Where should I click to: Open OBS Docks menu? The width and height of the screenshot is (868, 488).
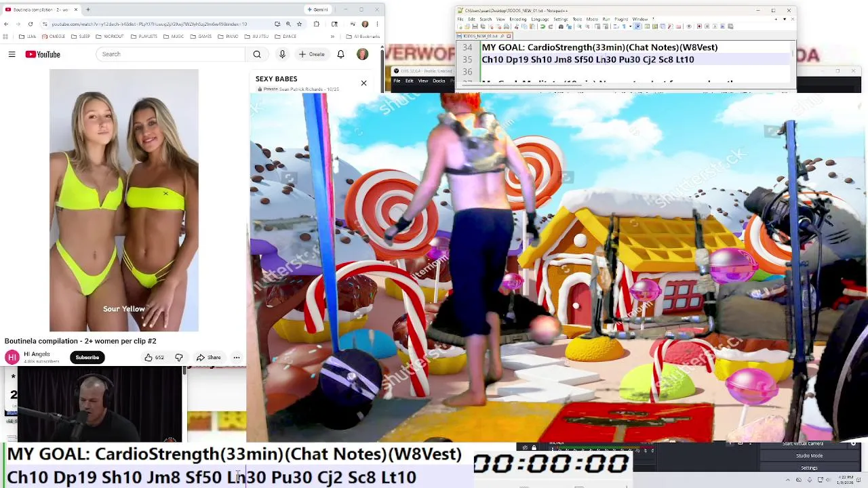(x=439, y=81)
